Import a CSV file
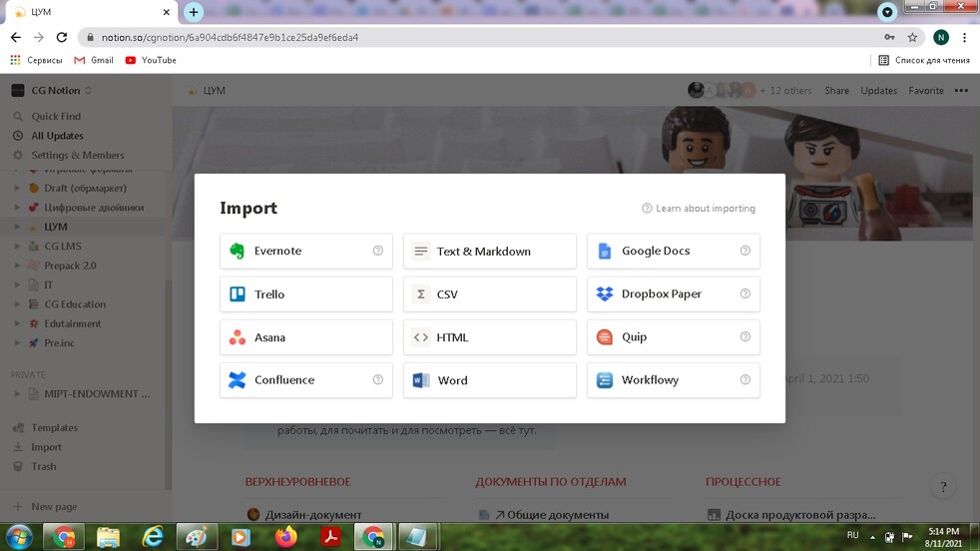 tap(489, 293)
